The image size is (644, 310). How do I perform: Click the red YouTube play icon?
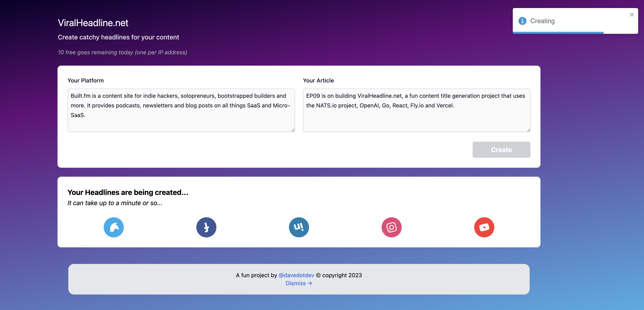484,227
